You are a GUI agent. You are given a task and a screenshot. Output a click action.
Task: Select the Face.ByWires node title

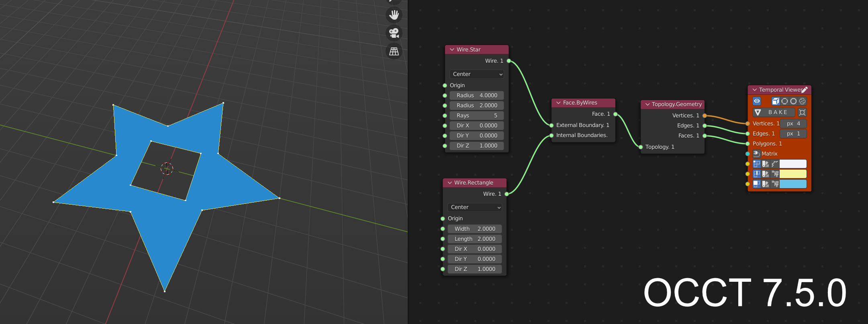[580, 103]
